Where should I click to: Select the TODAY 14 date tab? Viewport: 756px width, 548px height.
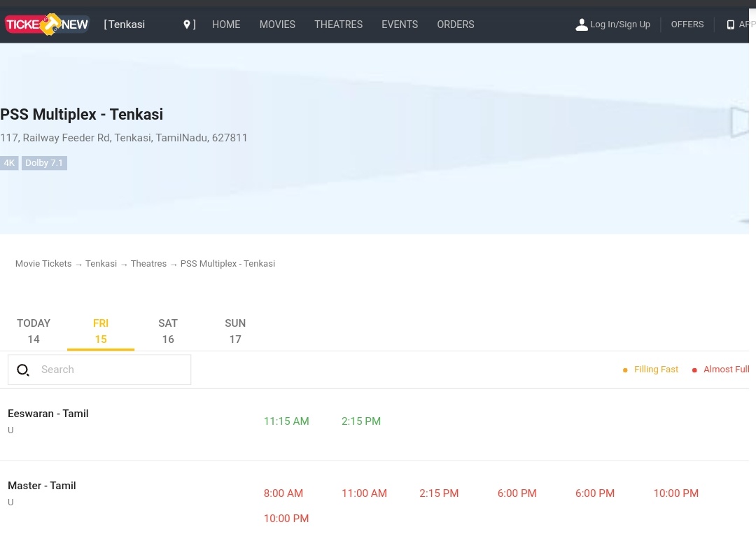[34, 331]
